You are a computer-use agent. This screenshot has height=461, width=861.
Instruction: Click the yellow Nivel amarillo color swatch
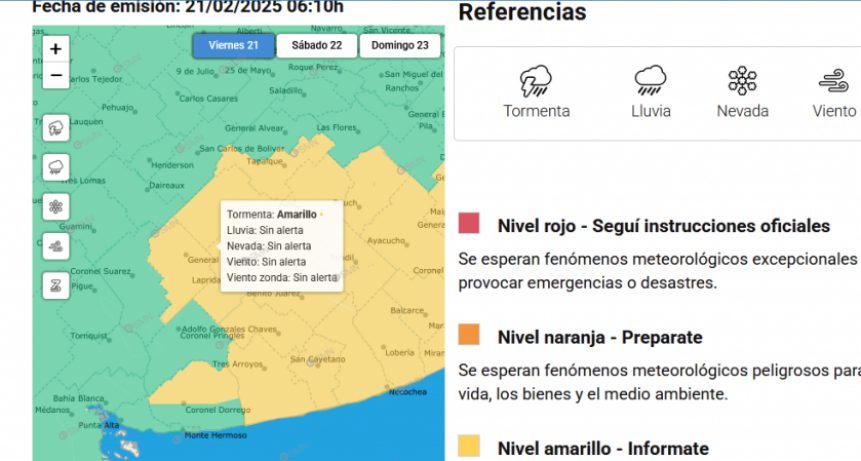(469, 446)
